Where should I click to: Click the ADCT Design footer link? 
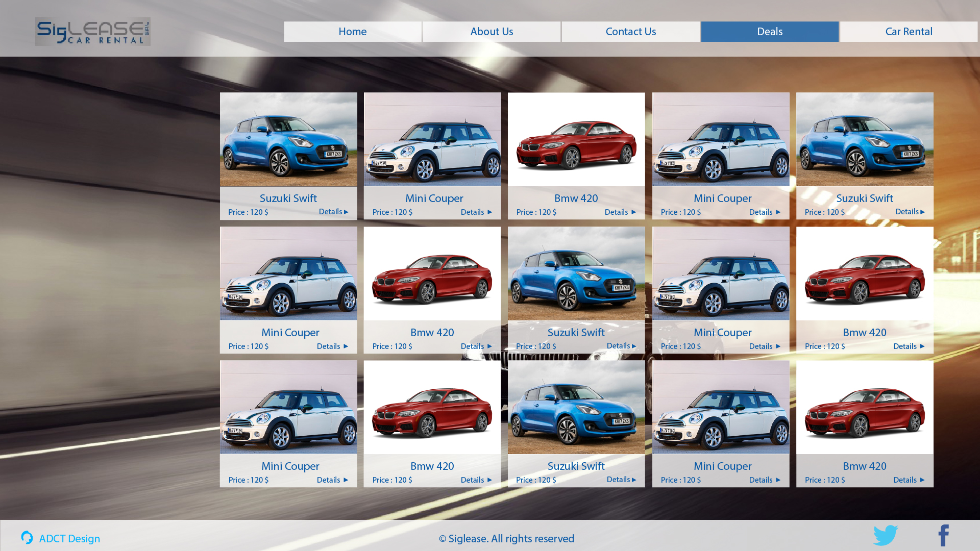tap(69, 539)
